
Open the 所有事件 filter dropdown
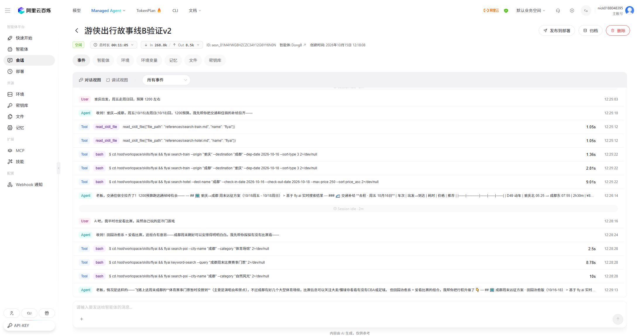pyautogui.click(x=166, y=80)
